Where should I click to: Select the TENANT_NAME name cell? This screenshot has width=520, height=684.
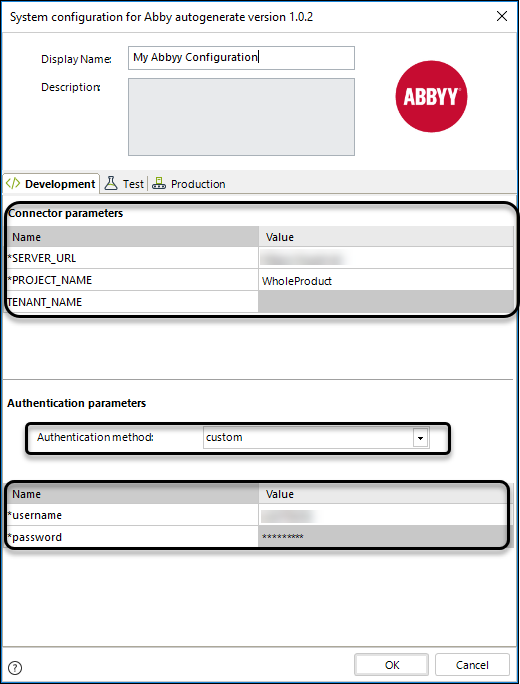pyautogui.click(x=133, y=302)
